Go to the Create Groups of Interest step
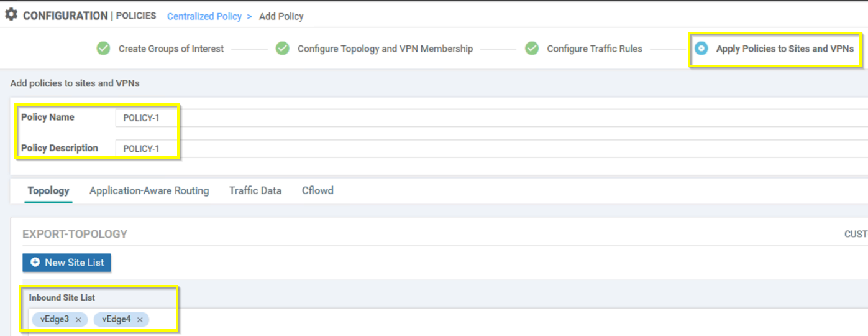Screen dimensions: 868x336 point(171,49)
